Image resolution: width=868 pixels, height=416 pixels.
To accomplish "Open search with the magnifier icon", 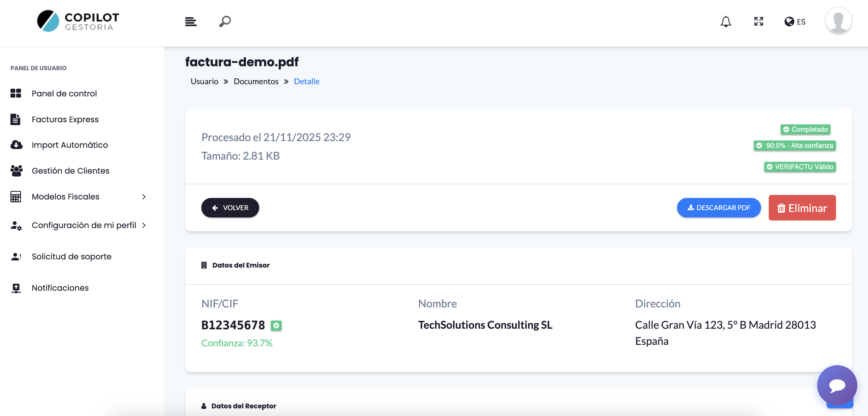I will pyautogui.click(x=225, y=22).
